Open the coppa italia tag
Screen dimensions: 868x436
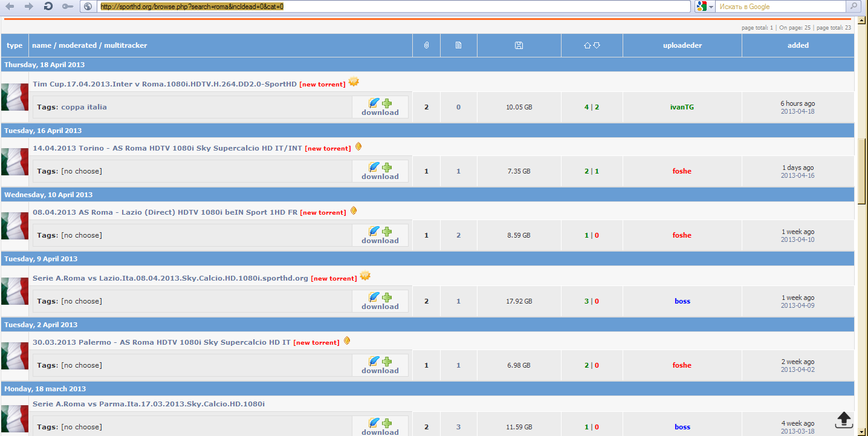pos(84,107)
